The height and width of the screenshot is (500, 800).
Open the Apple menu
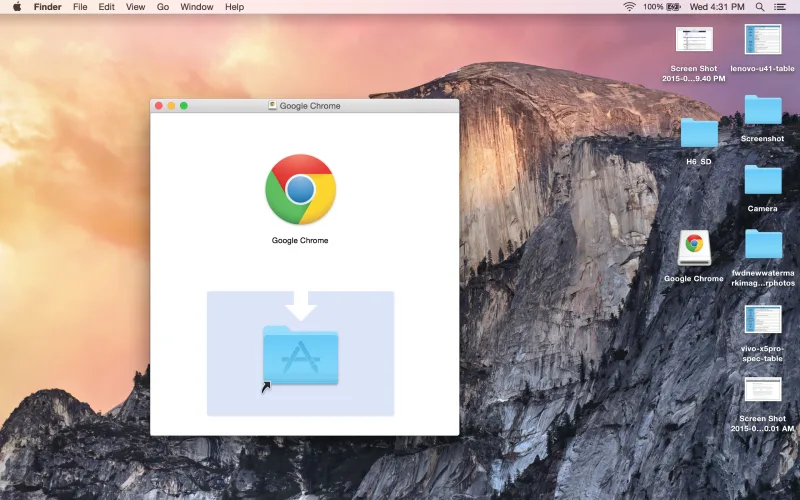17,7
